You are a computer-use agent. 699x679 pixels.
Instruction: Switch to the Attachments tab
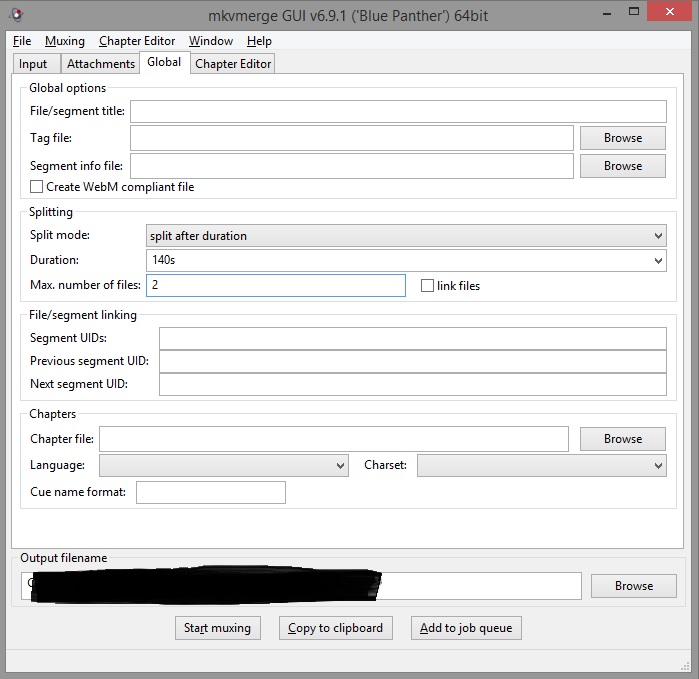pyautogui.click(x=101, y=64)
